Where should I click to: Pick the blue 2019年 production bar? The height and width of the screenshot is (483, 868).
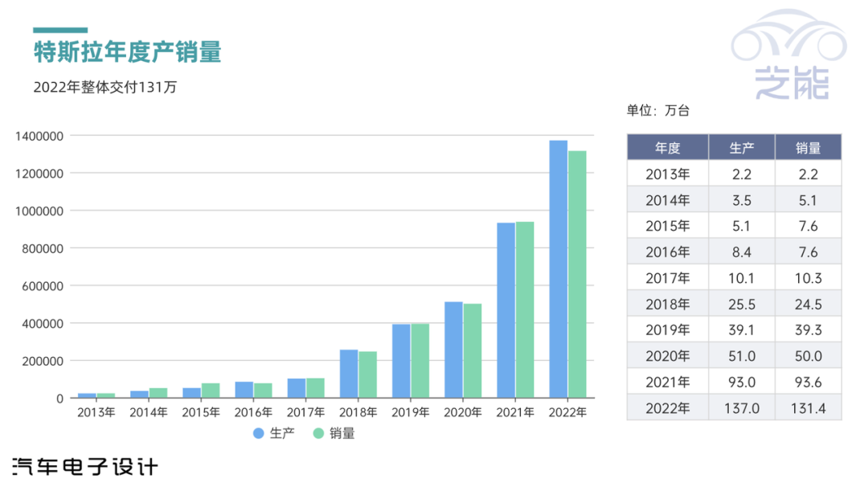point(401,362)
